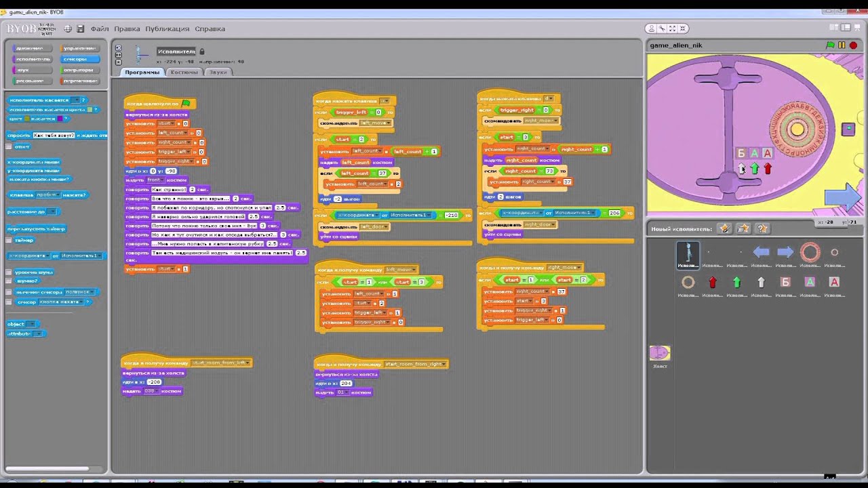The height and width of the screenshot is (488, 868).
Task: Click the globe language icon
Action: pos(68,28)
